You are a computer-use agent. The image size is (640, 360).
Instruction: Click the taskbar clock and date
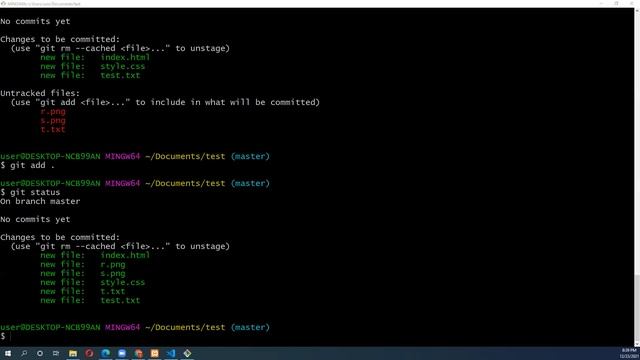point(629,353)
